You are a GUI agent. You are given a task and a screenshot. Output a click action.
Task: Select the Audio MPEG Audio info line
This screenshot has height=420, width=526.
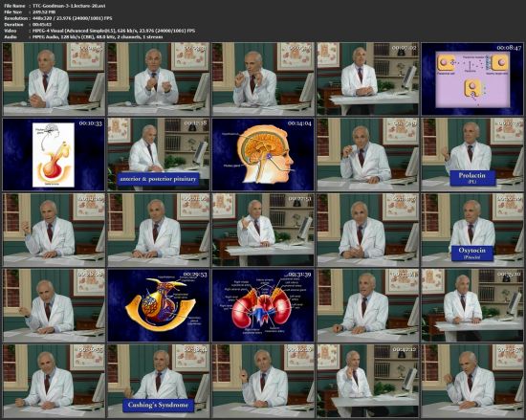tap(83, 37)
